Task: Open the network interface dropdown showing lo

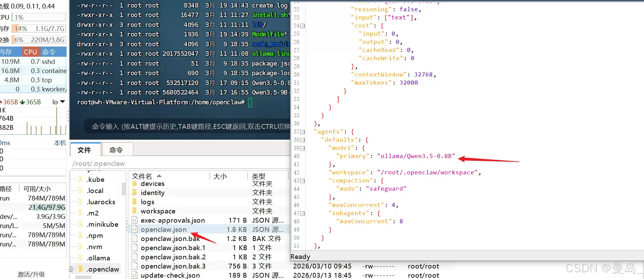Action: tap(62, 102)
